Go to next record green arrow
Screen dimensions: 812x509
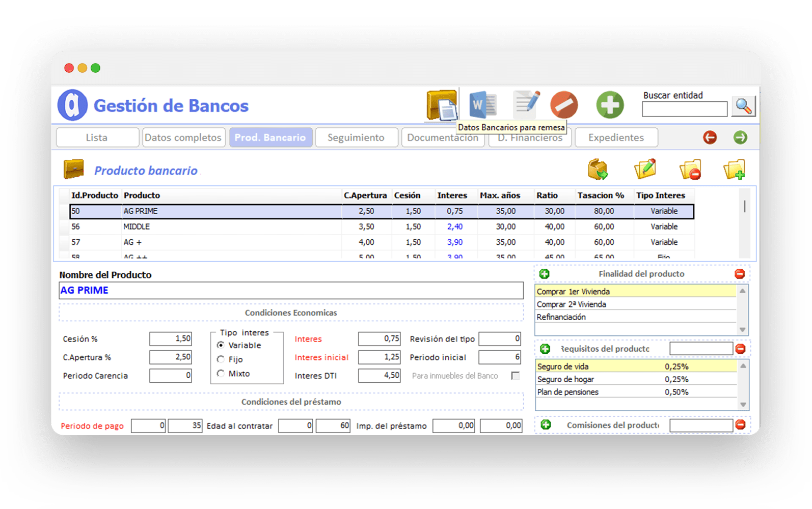pos(740,137)
